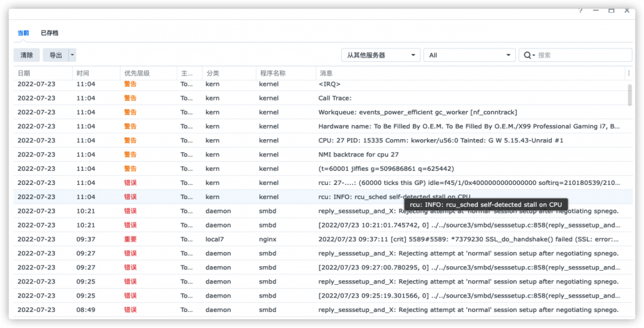
Task: Click the 警告 label in the '<IRQ>' row
Action: (130, 84)
